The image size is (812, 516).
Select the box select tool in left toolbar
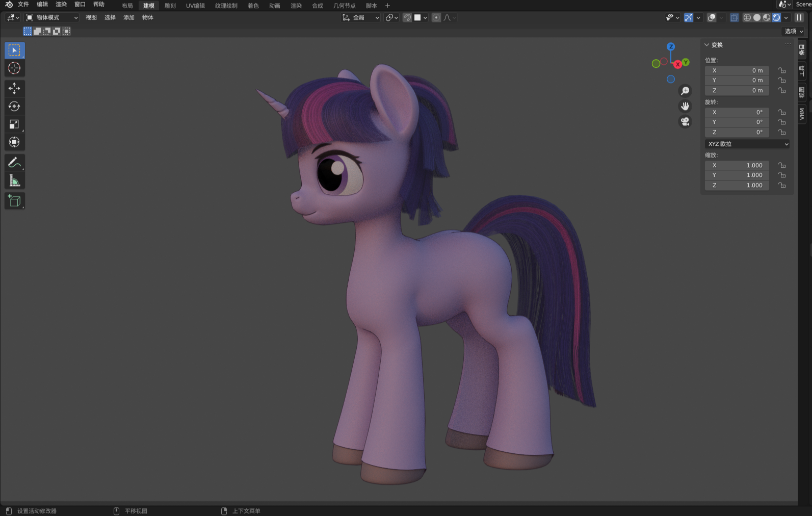pos(14,50)
